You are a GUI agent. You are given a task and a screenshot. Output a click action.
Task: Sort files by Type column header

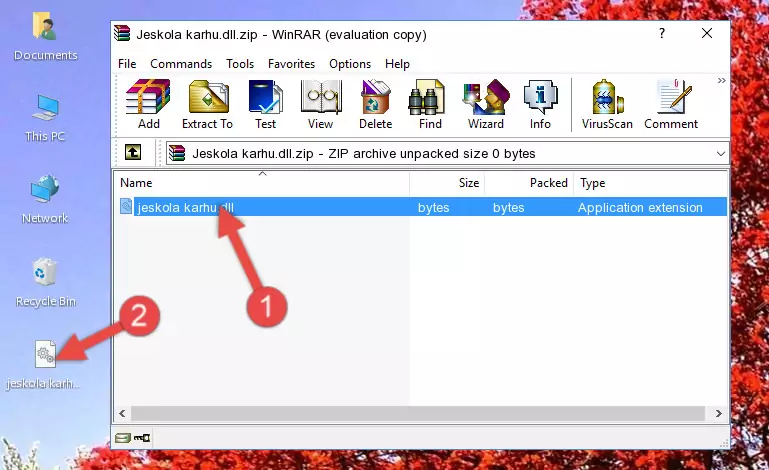tap(650, 183)
